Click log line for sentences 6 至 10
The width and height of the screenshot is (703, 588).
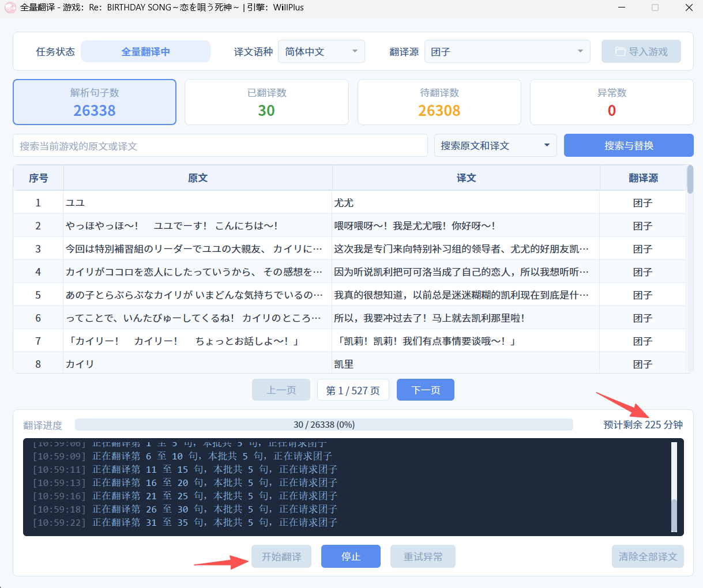click(182, 456)
